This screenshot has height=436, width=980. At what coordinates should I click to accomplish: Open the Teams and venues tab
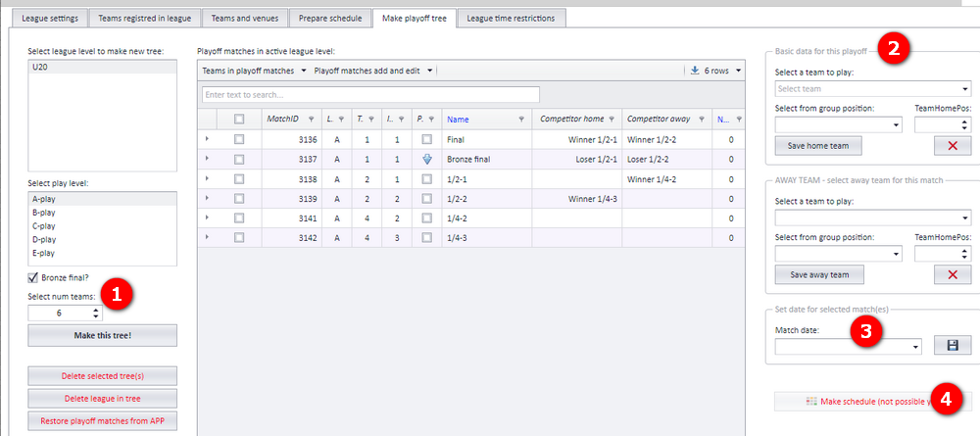click(244, 18)
